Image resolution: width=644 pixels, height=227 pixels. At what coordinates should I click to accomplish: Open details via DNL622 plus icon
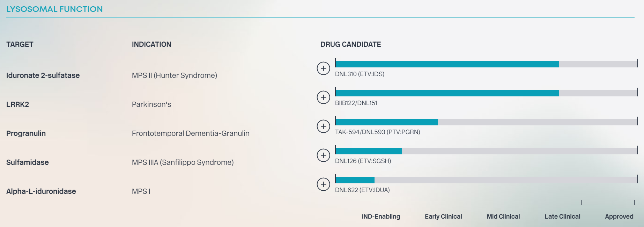pyautogui.click(x=323, y=184)
